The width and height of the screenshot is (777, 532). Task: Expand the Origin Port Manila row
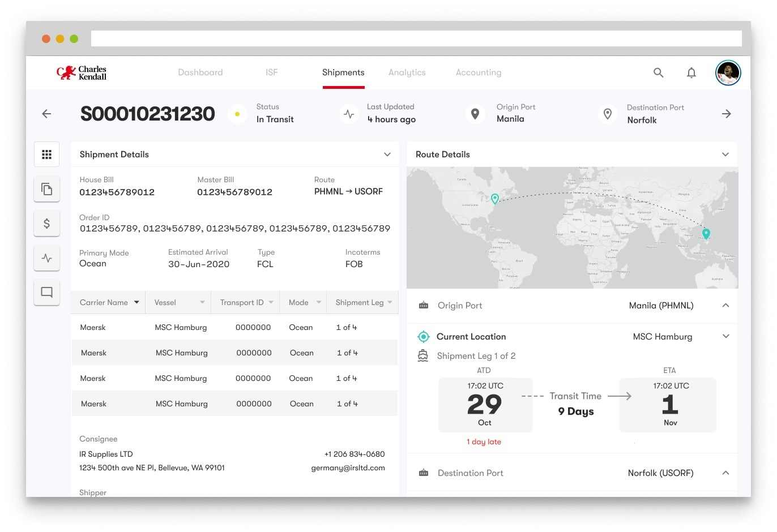coord(725,306)
